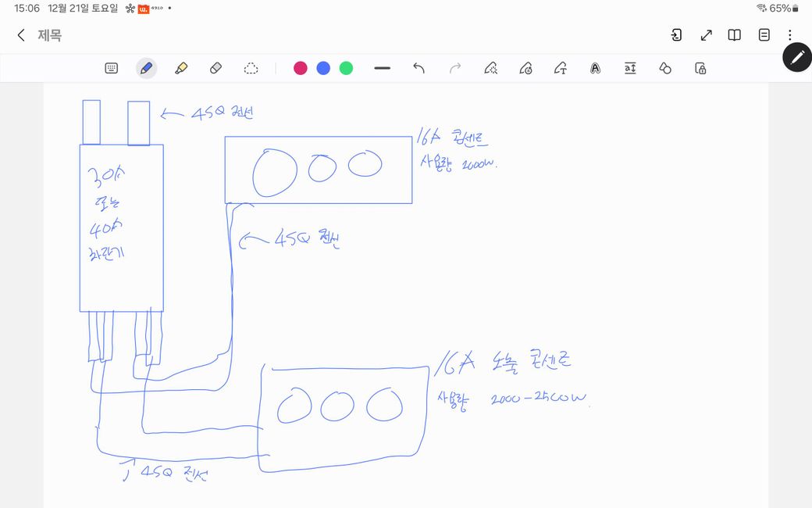
Task: Edit the note title 제목
Action: pyautogui.click(x=50, y=35)
